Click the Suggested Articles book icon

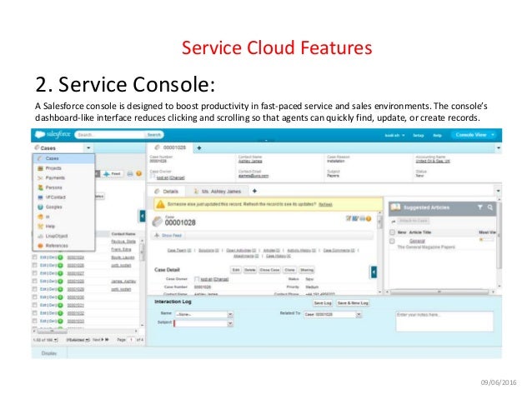(395, 207)
